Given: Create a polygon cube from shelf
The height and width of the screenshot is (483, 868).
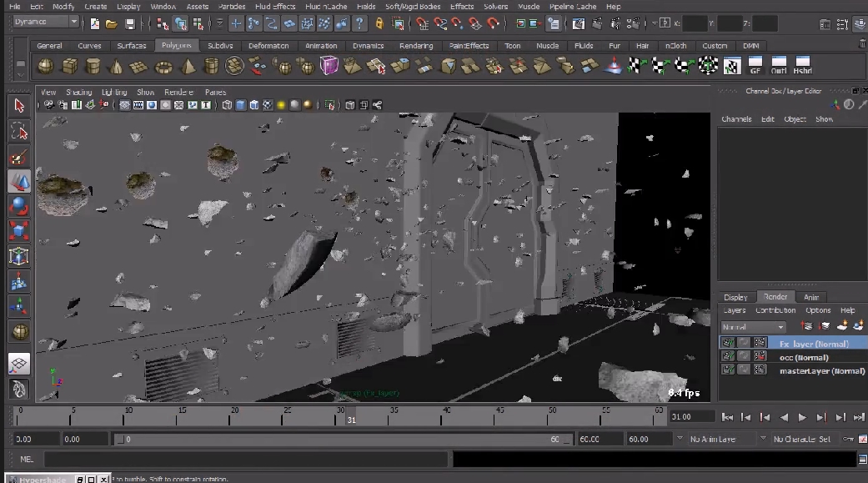Looking at the screenshot, I should point(69,67).
